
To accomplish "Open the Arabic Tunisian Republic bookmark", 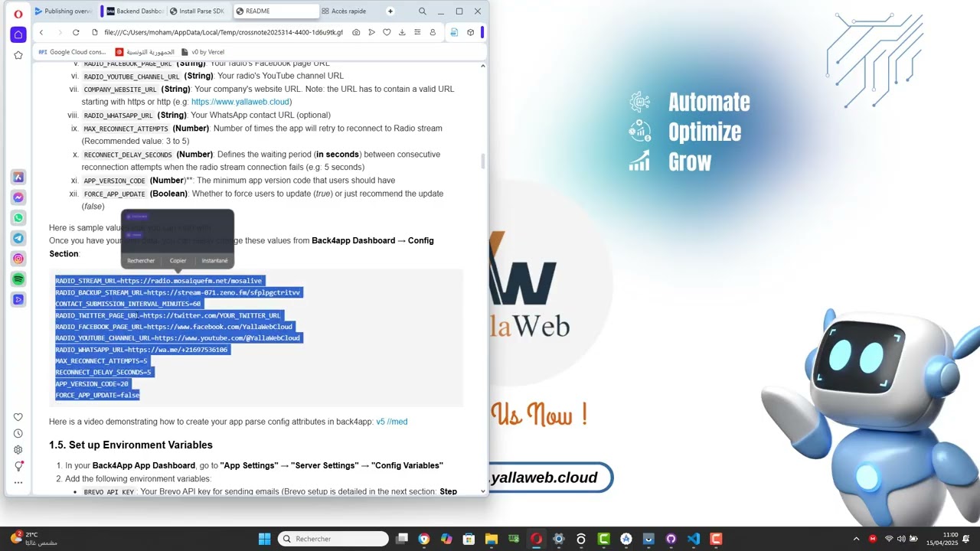I will coord(145,52).
